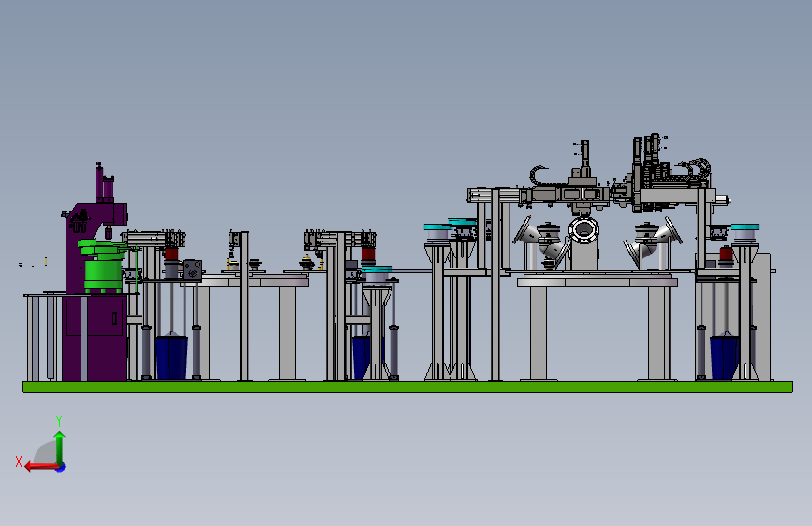Click the red X axis arrow of triad
Screen dimensions: 812x526
(x=41, y=467)
